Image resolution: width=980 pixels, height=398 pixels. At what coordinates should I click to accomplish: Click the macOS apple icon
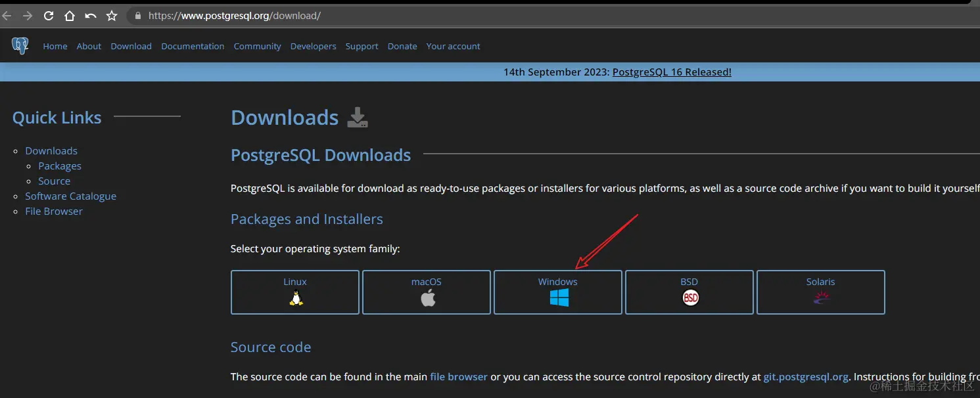pos(428,298)
